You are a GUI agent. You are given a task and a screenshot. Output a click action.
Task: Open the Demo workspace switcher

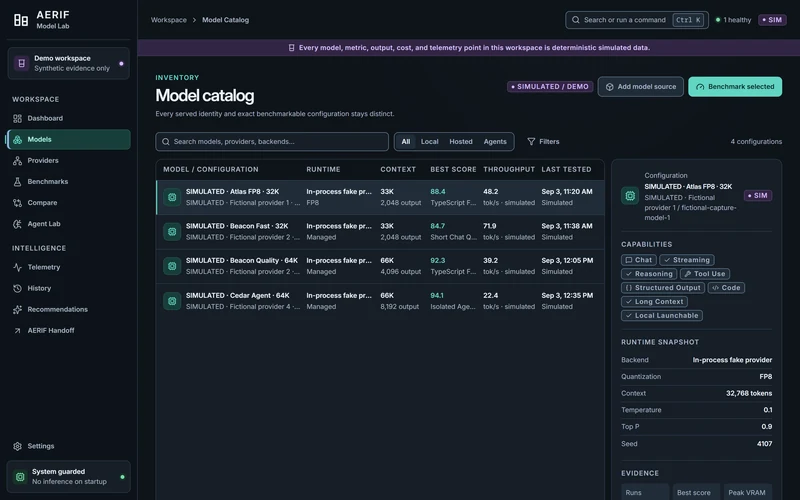point(68,63)
